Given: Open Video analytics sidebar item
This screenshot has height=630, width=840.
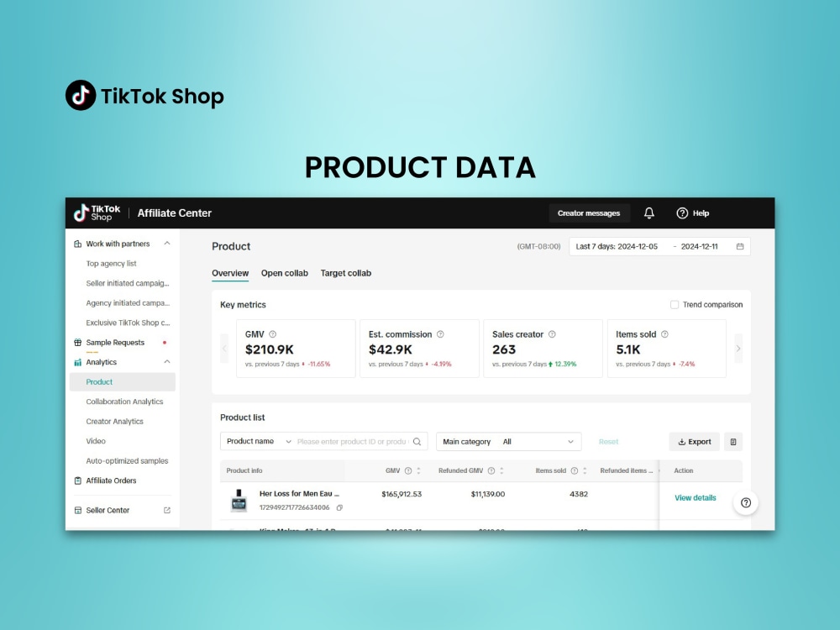Looking at the screenshot, I should click(x=96, y=442).
